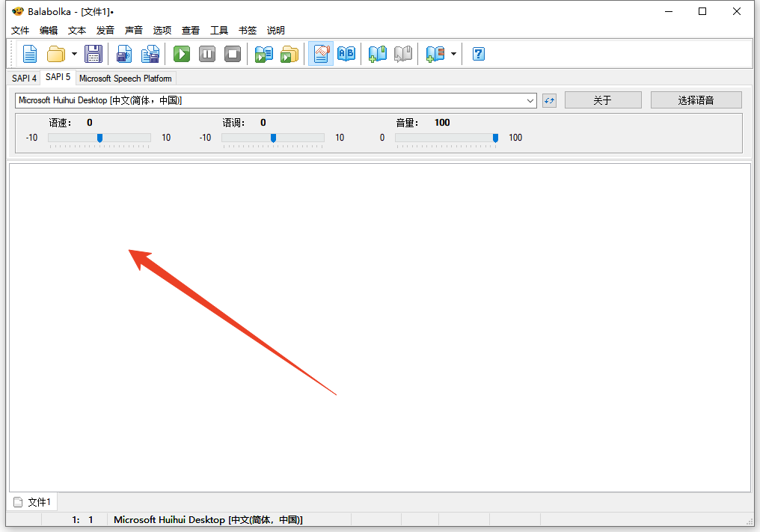Create a new document from the toolbar
Screen dimensions: 760x532
click(30, 54)
